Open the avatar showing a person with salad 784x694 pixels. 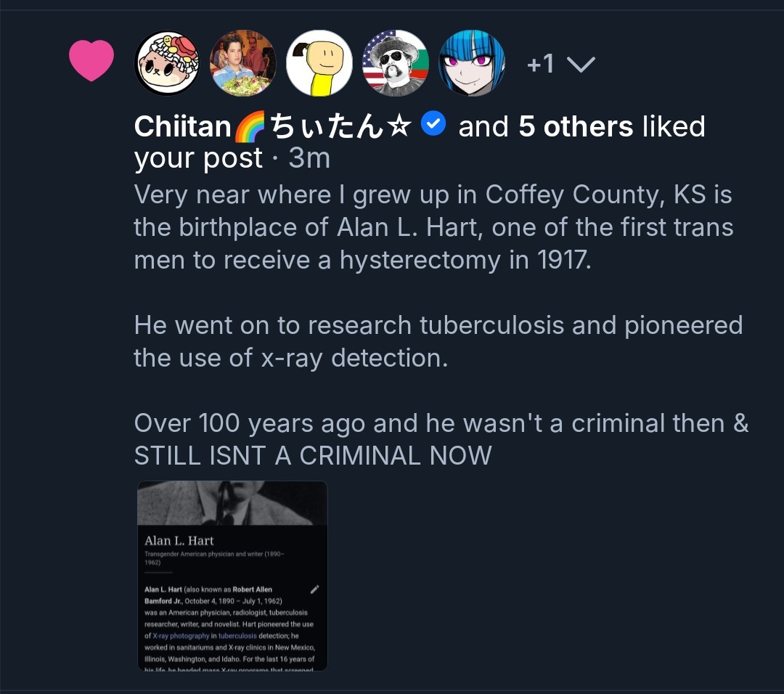tap(243, 63)
